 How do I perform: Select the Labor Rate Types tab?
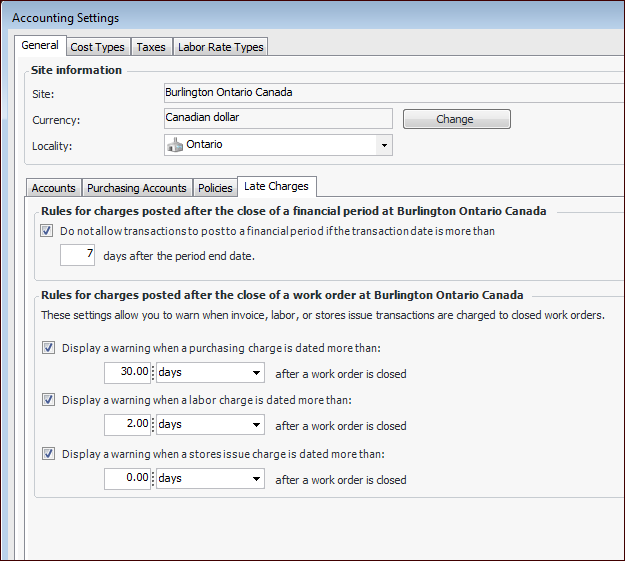tap(220, 47)
